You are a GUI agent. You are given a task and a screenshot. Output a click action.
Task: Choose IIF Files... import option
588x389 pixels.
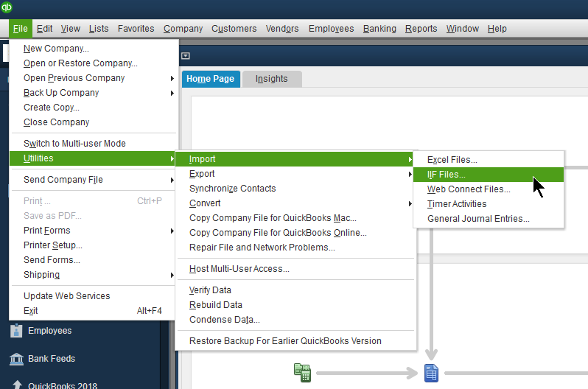(489, 175)
